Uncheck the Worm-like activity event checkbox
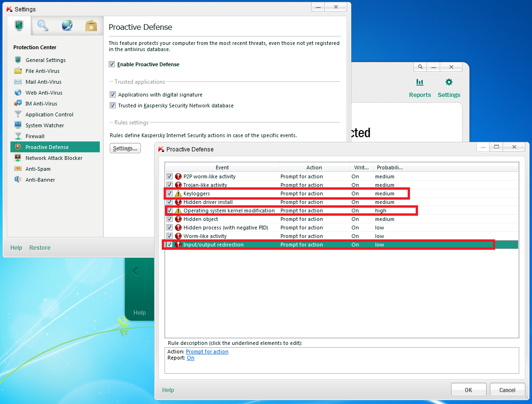Image resolution: width=532 pixels, height=404 pixels. point(170,236)
